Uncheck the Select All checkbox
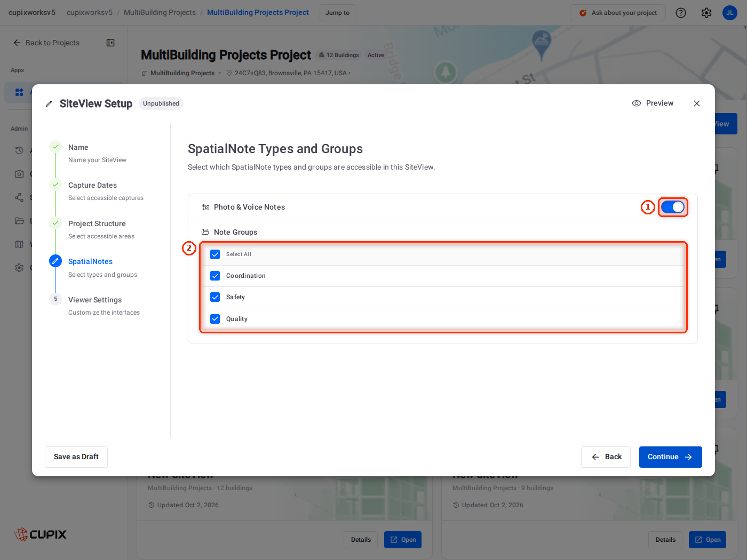Screen dimensions: 747x560 coord(215,254)
